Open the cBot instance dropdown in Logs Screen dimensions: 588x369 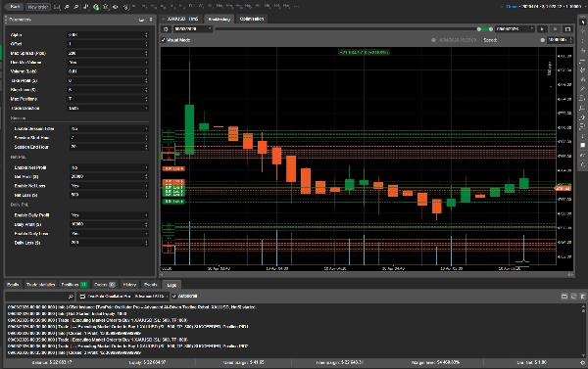(123, 297)
